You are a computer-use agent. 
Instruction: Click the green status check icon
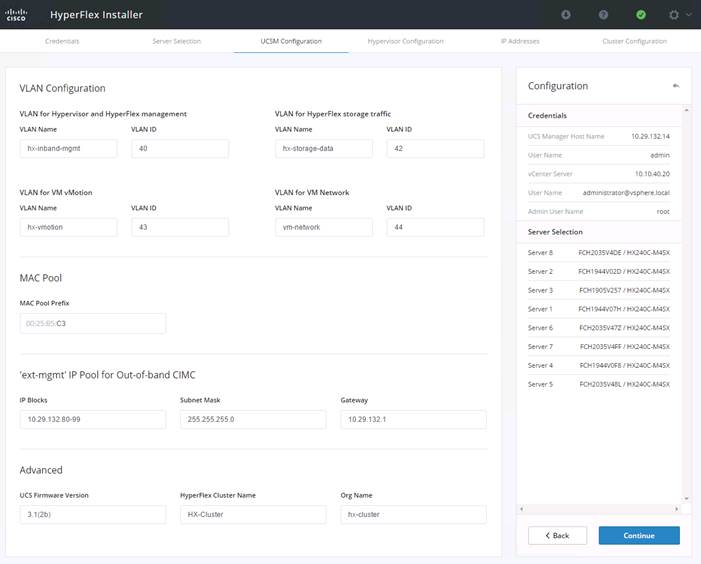pos(641,15)
